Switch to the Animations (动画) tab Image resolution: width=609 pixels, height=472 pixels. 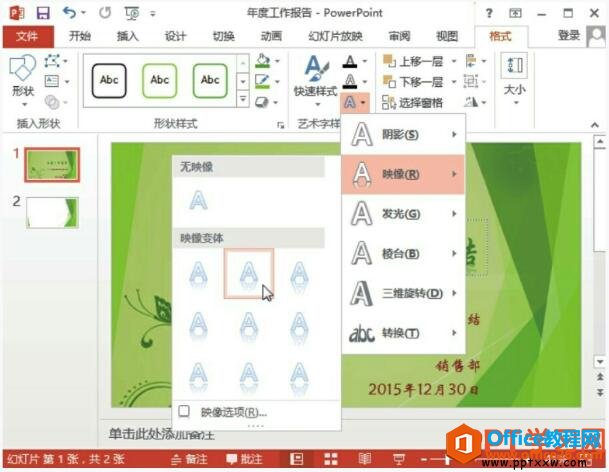pos(271,37)
